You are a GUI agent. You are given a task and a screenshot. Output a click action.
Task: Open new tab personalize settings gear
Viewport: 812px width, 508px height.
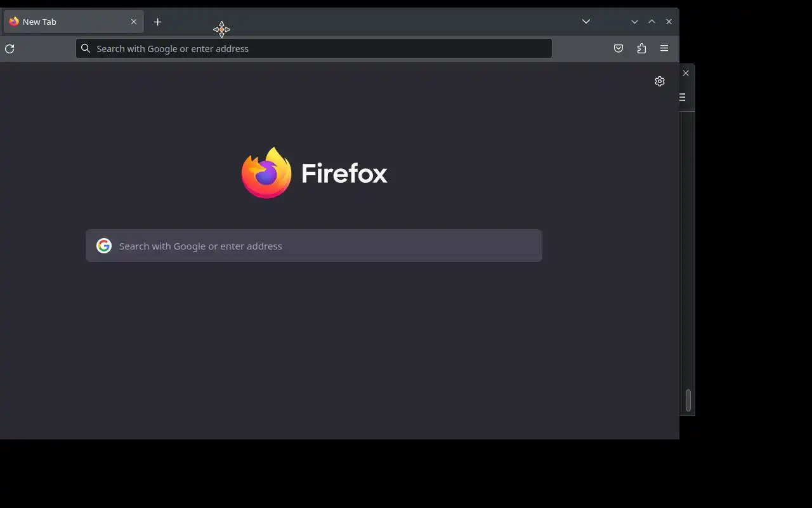click(660, 81)
